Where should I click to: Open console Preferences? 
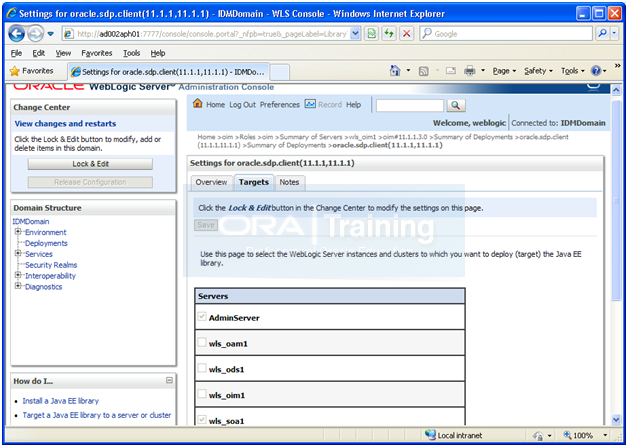[x=280, y=105]
